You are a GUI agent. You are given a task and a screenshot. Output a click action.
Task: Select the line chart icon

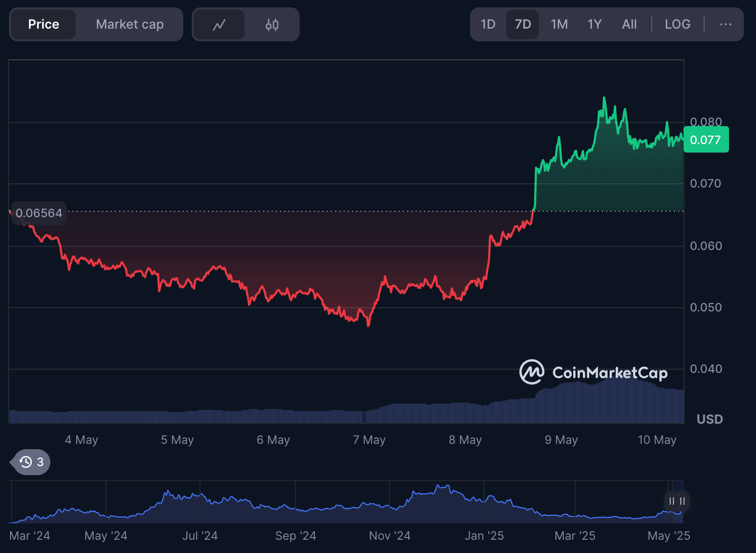pyautogui.click(x=219, y=24)
